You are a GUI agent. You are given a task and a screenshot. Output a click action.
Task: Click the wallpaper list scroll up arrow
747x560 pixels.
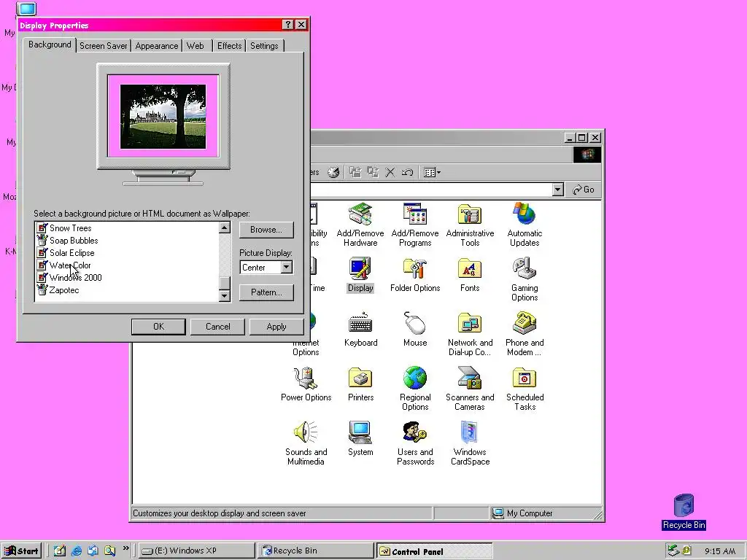(225, 227)
